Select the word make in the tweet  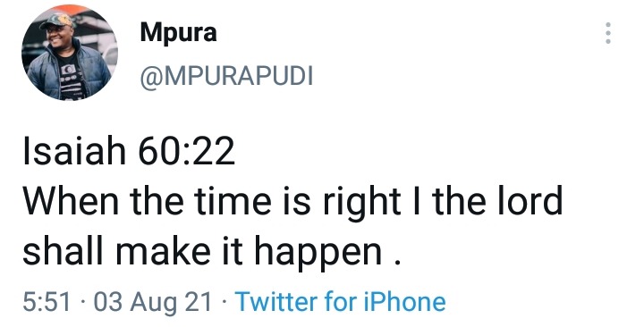click(x=163, y=250)
